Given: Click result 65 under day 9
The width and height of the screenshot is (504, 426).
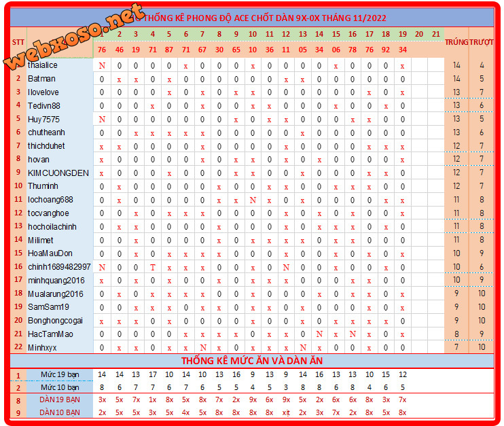Looking at the screenshot, I should pos(236,50).
